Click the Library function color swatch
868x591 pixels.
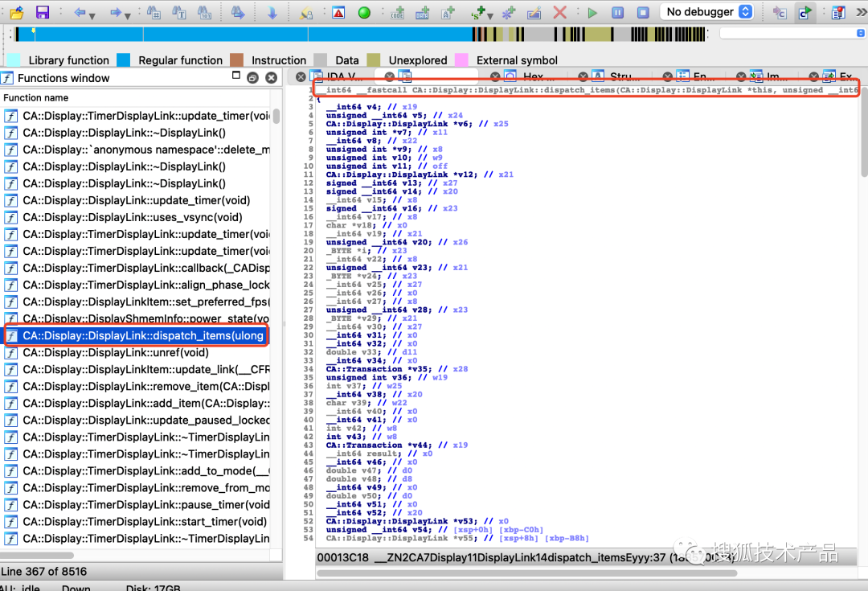coord(14,60)
